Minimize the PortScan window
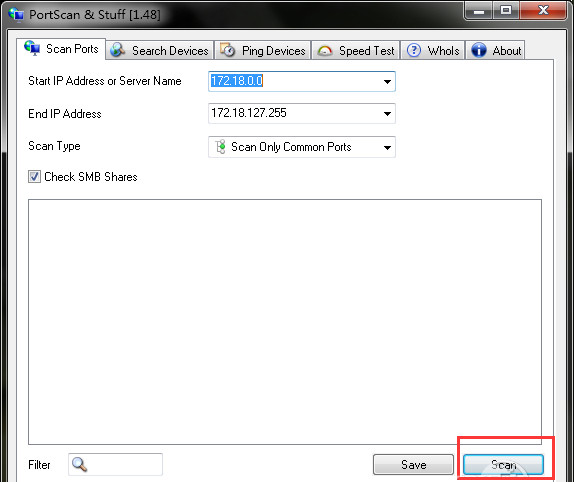Image resolution: width=574 pixels, height=482 pixels. tap(479, 11)
